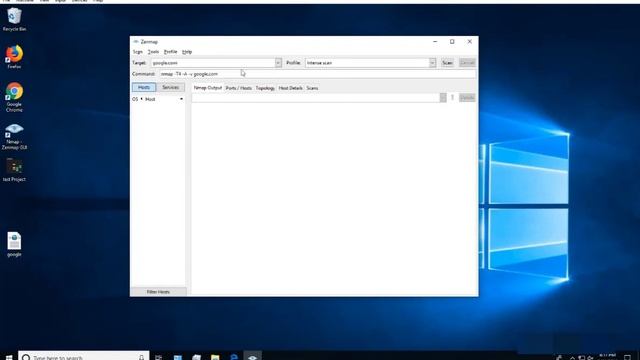The image size is (640, 360).
Task: Expand the Nmap output scan selector dropdown
Action: [x=443, y=98]
